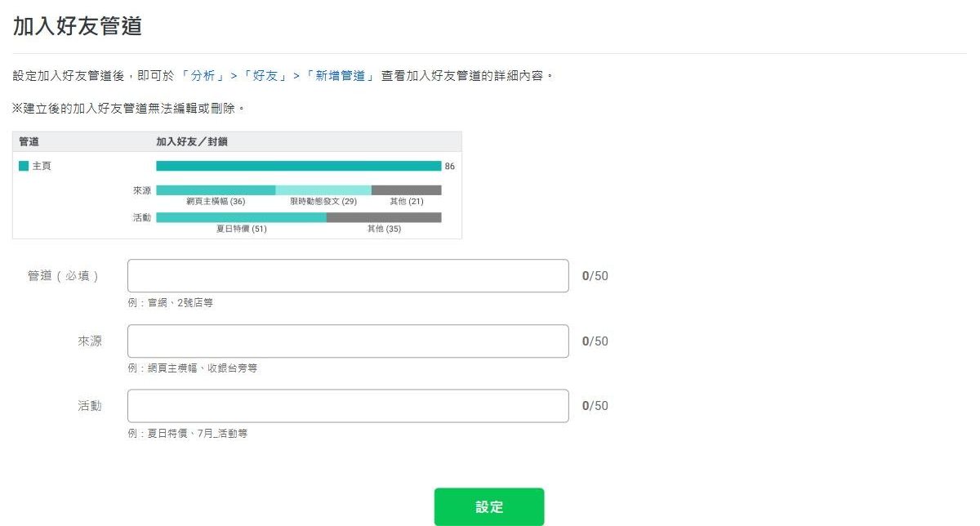Screen dimensions: 980x526
Task: Click the 加入好友管道 page heading
Action: 78,25
